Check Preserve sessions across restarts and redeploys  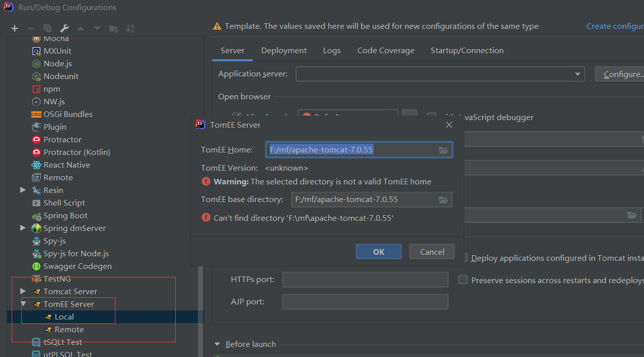(463, 280)
